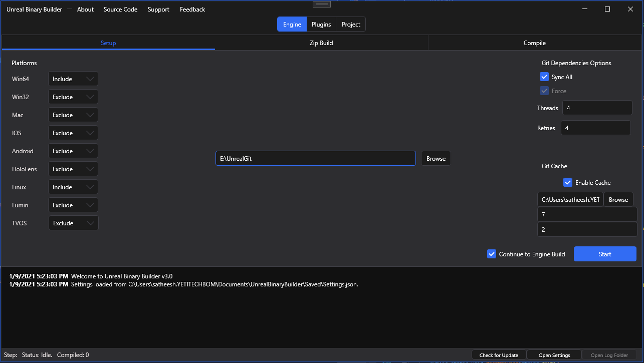Click the top-center drag handle grip icon

click(322, 4)
